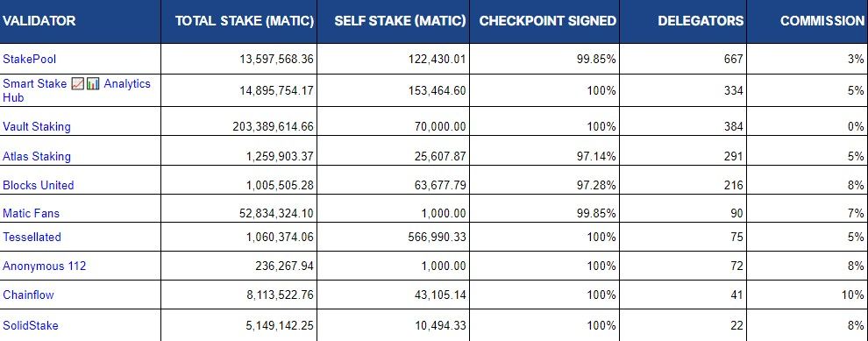Open the Tessellated validator link

pos(32,237)
